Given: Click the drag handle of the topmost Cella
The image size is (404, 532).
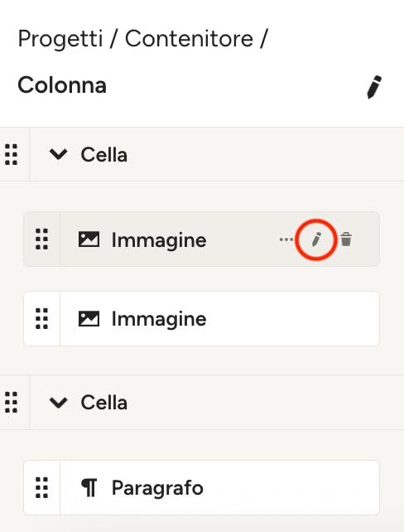Looking at the screenshot, I should (x=12, y=155).
